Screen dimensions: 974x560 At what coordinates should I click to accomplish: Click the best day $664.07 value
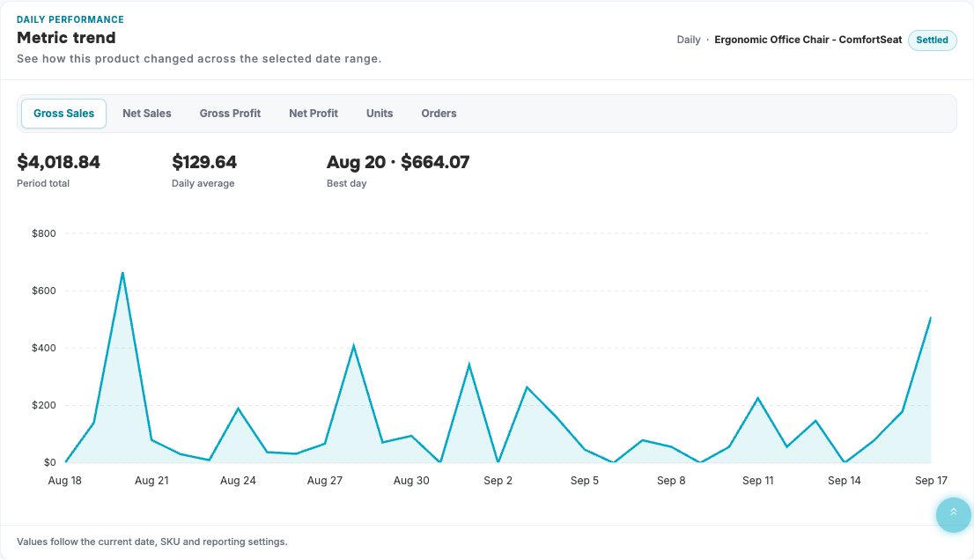coord(435,162)
